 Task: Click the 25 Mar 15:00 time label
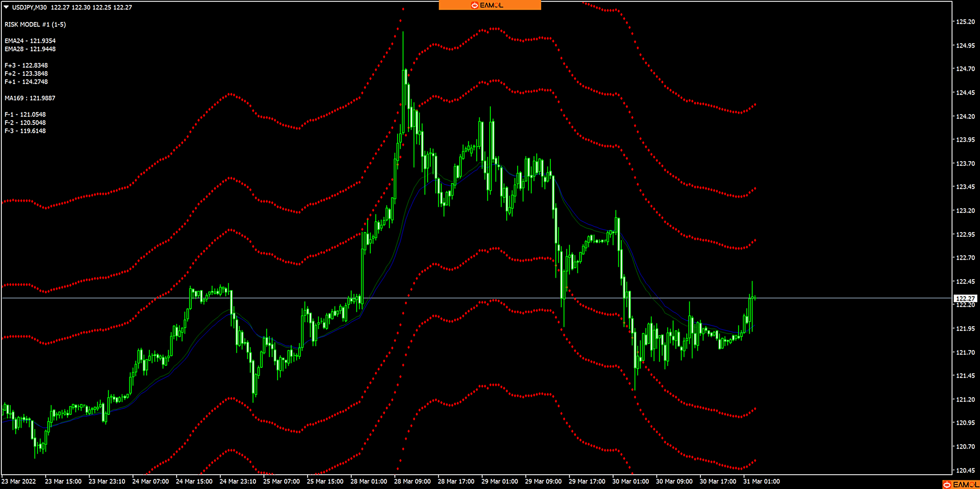click(x=325, y=481)
